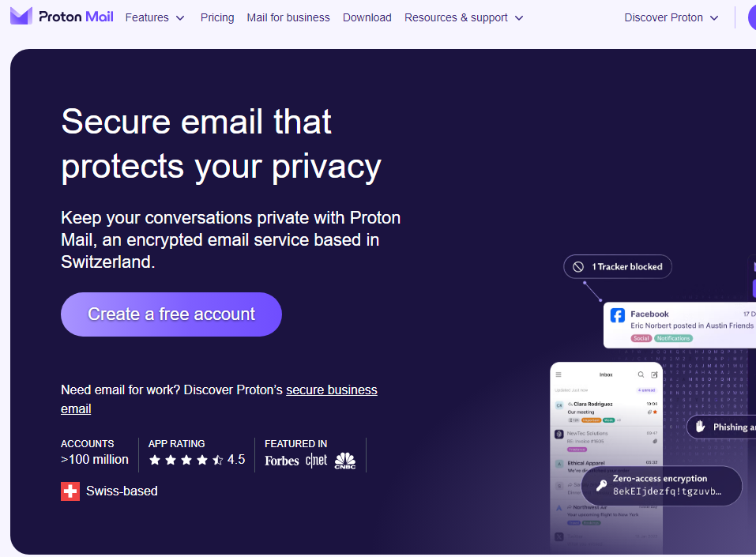Click the Facebook icon in notification card
Viewport: 756px width, 557px height.
618,315
